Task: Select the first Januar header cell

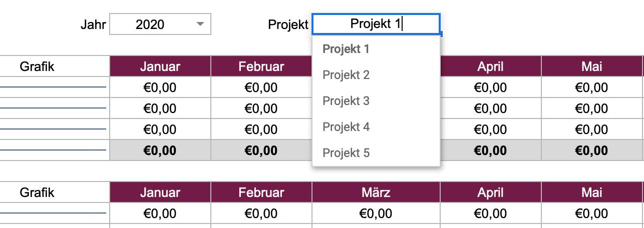Action: click(x=160, y=66)
